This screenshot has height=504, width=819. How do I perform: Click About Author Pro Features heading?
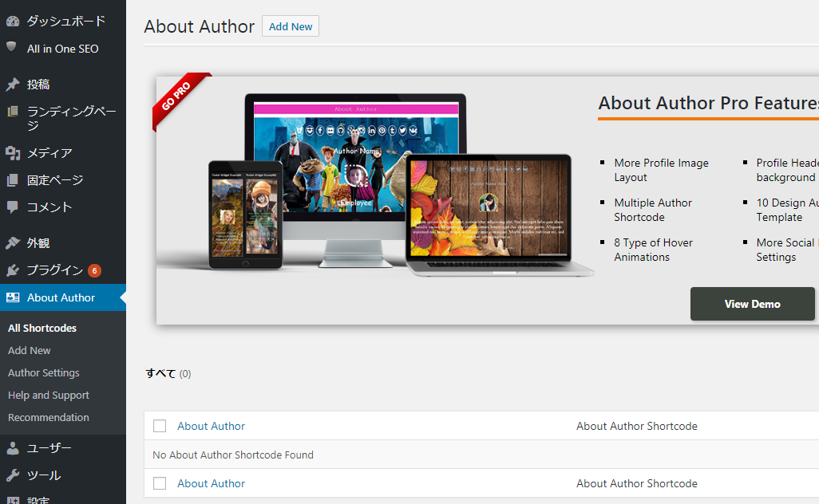(708, 104)
